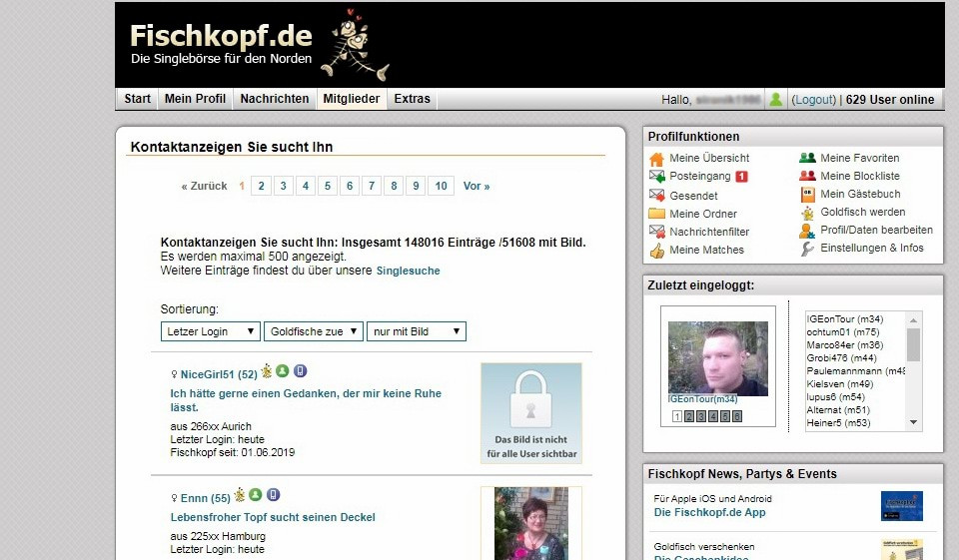
Task: Click the Goldfisch werden icon
Action: pyautogui.click(x=807, y=213)
